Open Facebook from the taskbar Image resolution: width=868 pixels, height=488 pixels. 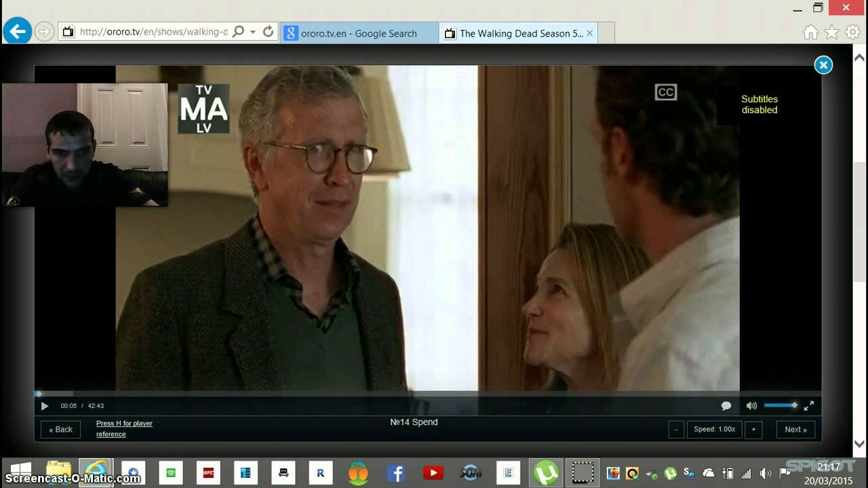(x=396, y=472)
